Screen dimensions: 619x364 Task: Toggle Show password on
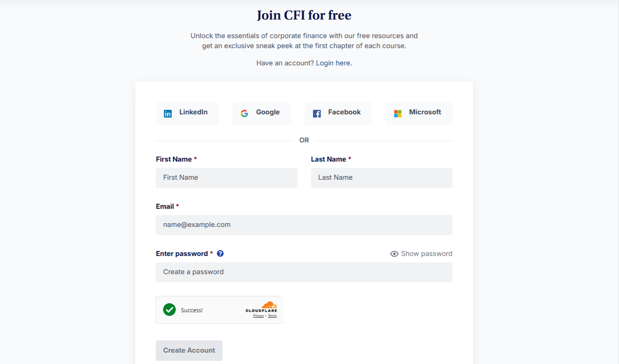coord(425,254)
